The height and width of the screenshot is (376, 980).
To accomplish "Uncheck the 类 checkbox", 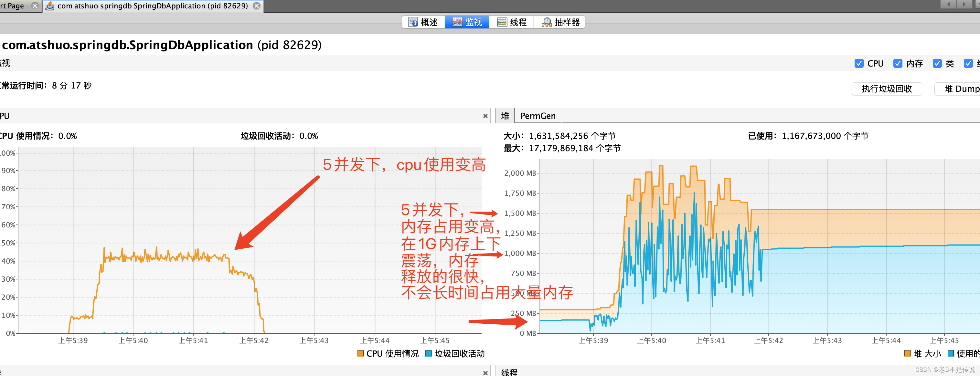I will coord(937,63).
